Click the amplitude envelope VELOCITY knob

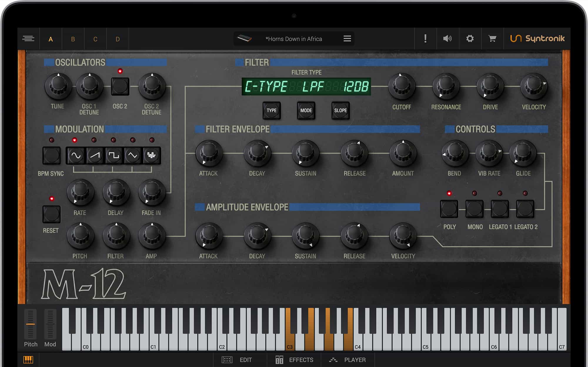pos(403,236)
